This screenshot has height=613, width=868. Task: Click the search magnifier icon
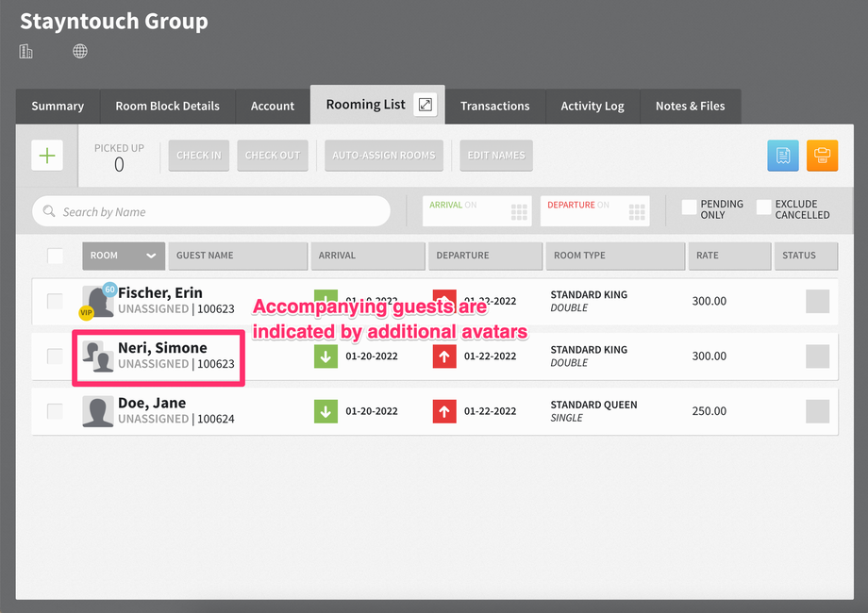click(x=49, y=211)
